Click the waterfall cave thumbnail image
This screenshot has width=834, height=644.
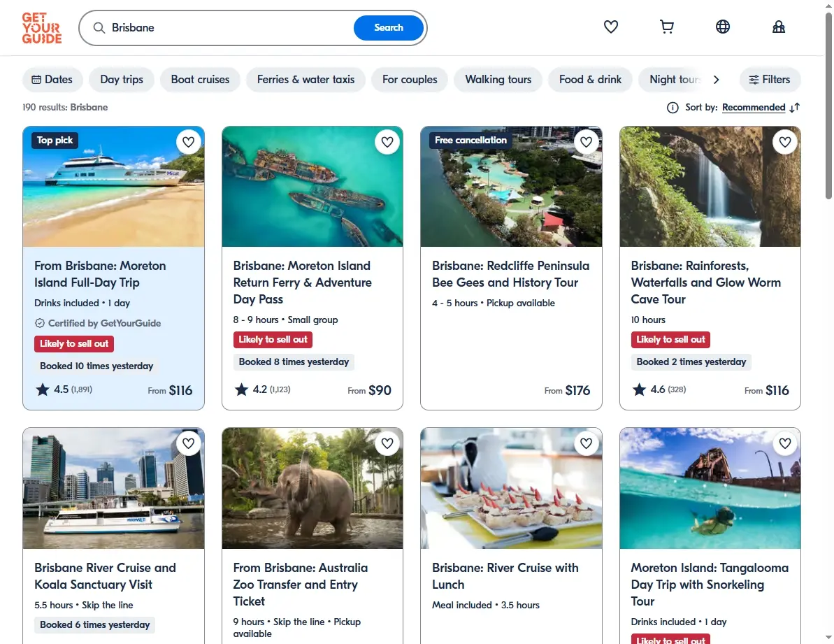tap(710, 187)
